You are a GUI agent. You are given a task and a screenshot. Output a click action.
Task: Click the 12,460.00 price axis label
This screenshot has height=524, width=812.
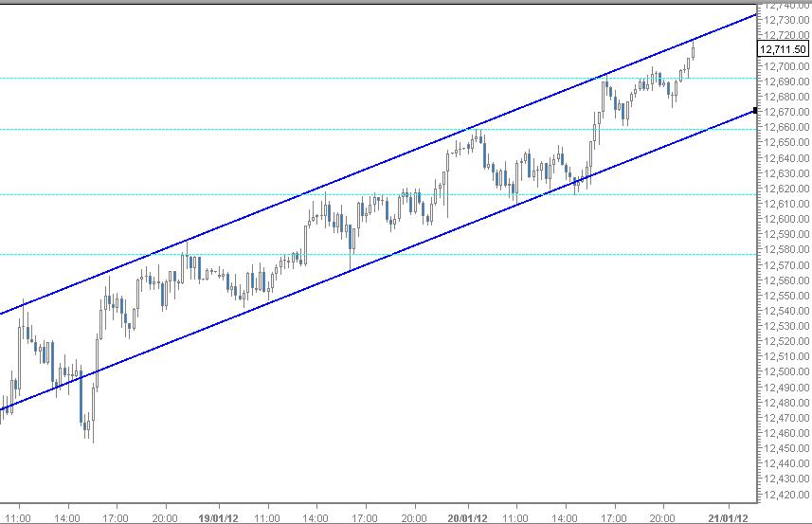coord(786,433)
